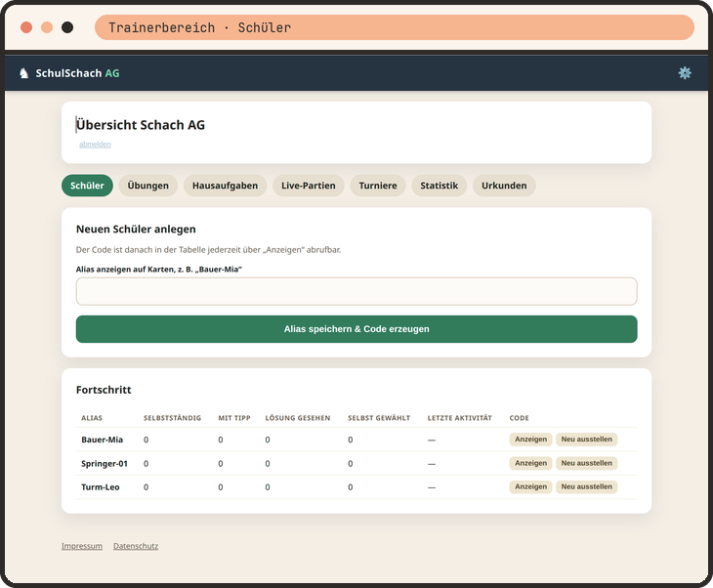Open settings via the gear icon
This screenshot has height=588, width=713.
click(685, 73)
